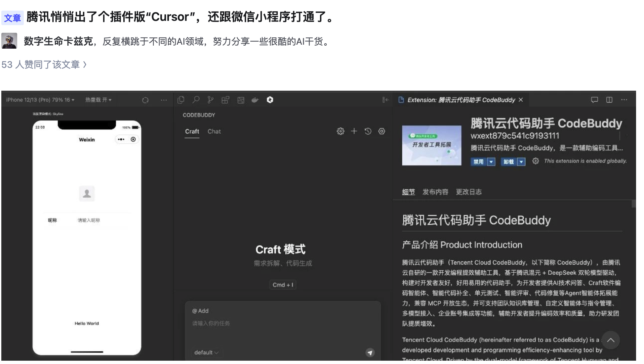Click the 文章 article tag badge
This screenshot has height=364, width=644.
click(x=13, y=18)
